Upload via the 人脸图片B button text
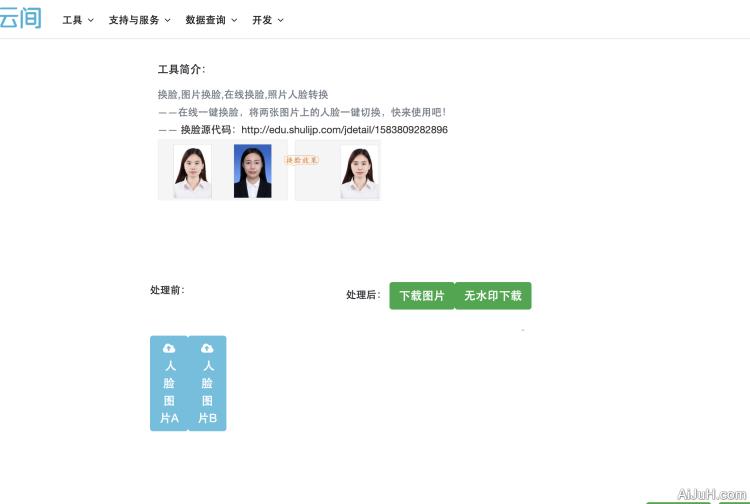Screen dimensions: 750x504 [207, 391]
